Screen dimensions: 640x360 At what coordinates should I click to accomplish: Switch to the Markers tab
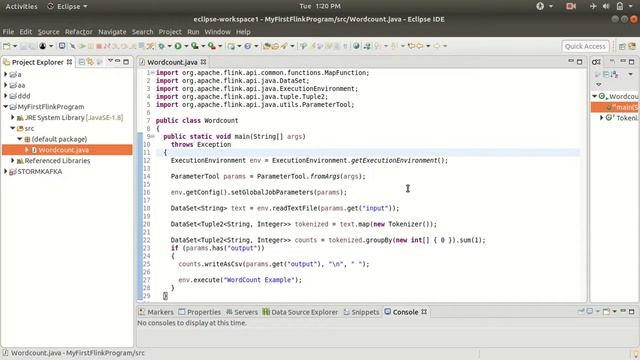click(156, 312)
